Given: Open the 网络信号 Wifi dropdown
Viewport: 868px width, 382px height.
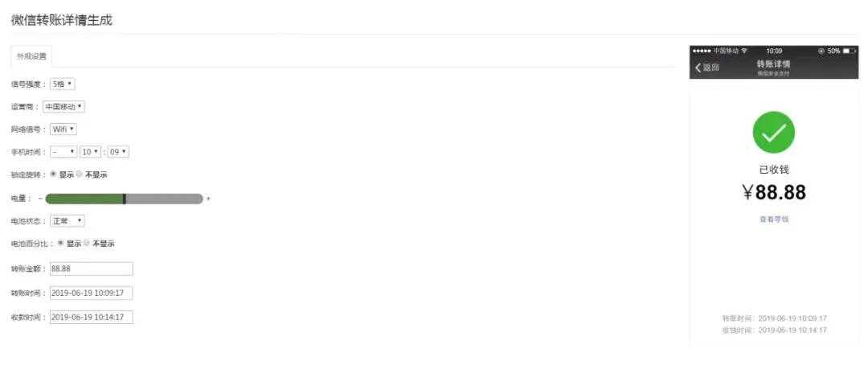Looking at the screenshot, I should pyautogui.click(x=63, y=129).
